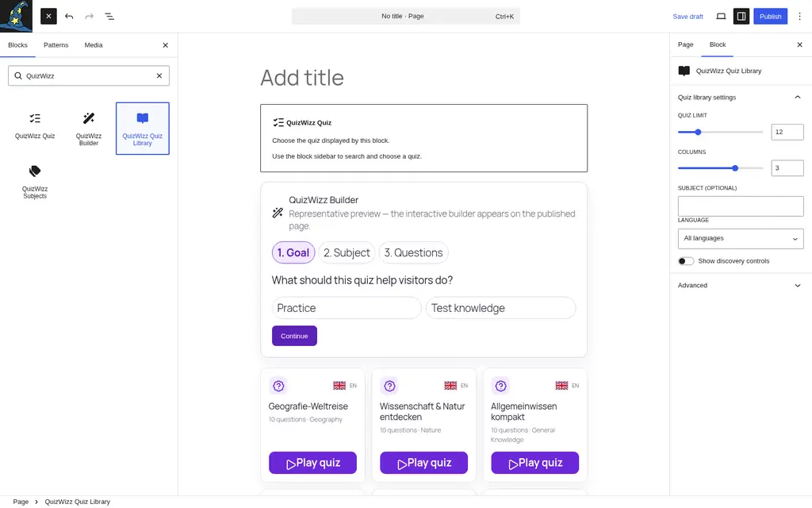Click the search magnifier icon
Screen dimensions: 812x508
click(x=18, y=75)
